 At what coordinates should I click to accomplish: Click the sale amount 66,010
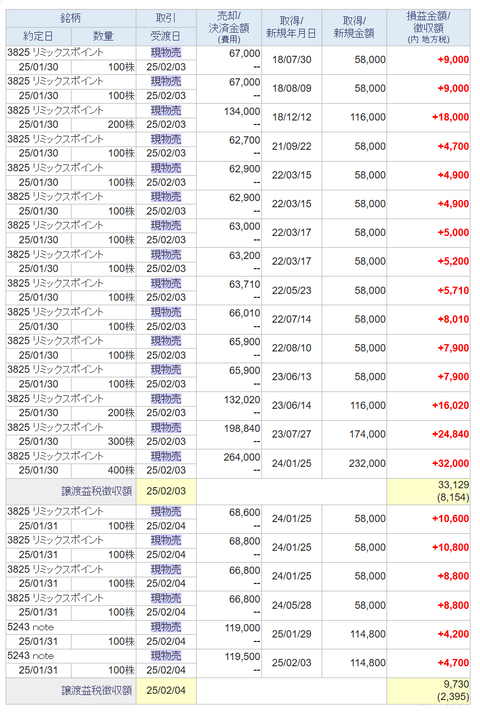point(245,313)
